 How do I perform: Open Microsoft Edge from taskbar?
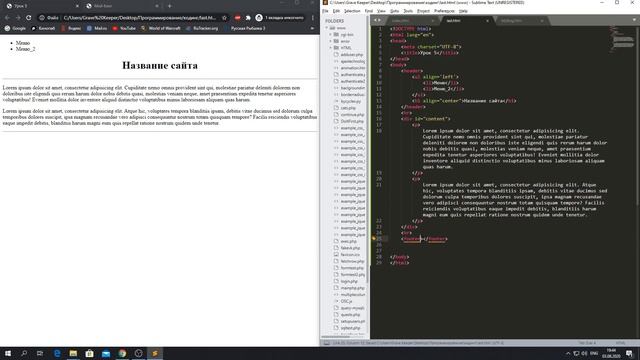click(57, 353)
